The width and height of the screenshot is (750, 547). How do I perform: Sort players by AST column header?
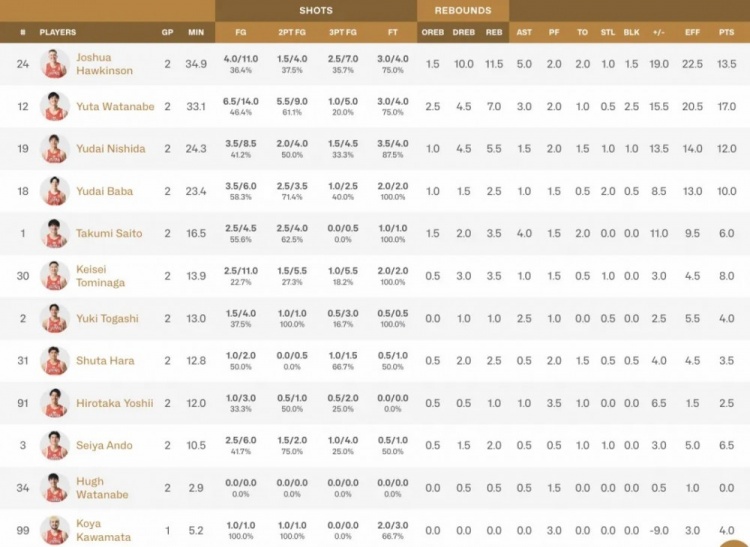click(524, 32)
